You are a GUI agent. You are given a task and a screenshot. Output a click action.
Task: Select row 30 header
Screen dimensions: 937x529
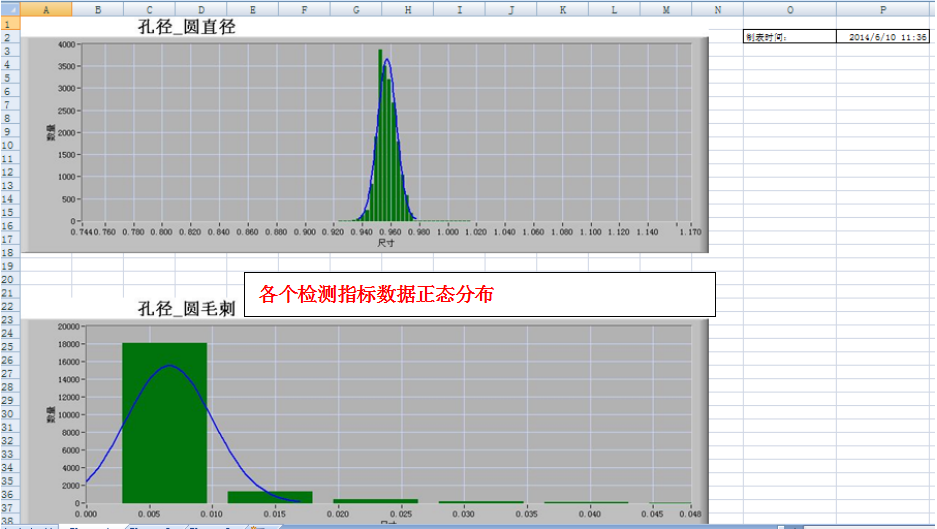pos(10,413)
